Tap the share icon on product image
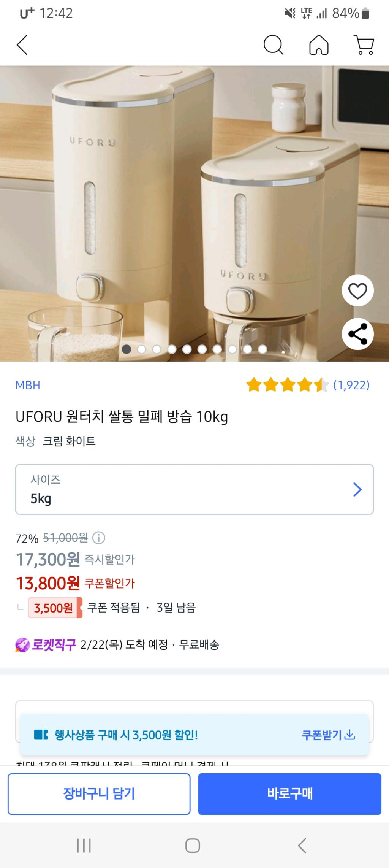 coord(357,334)
